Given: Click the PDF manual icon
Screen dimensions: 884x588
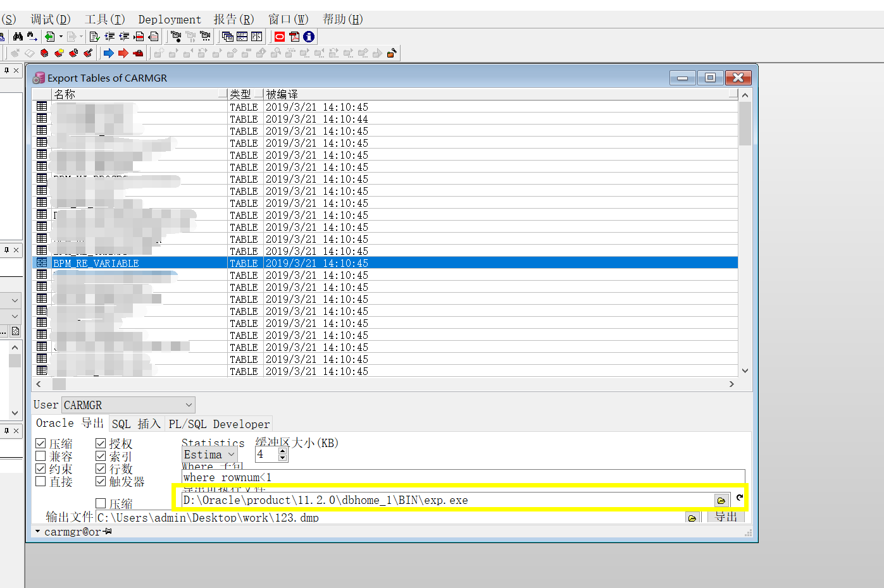Looking at the screenshot, I should [294, 37].
